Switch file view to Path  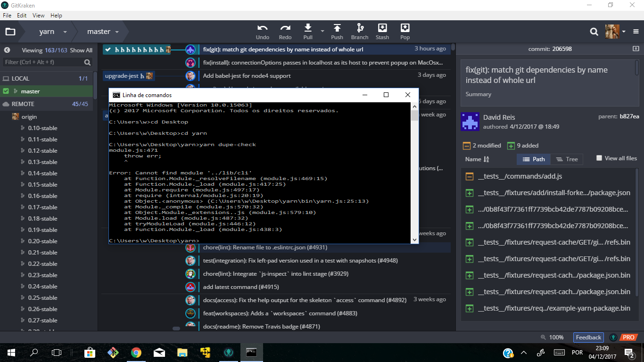[x=533, y=159]
